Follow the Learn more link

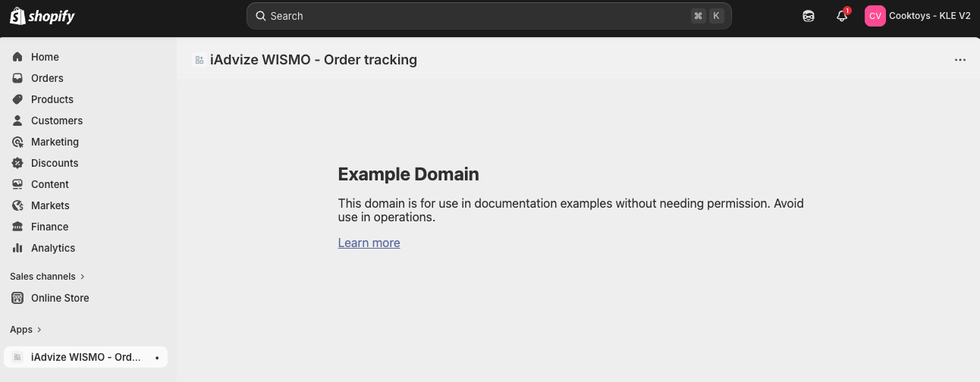pos(369,243)
